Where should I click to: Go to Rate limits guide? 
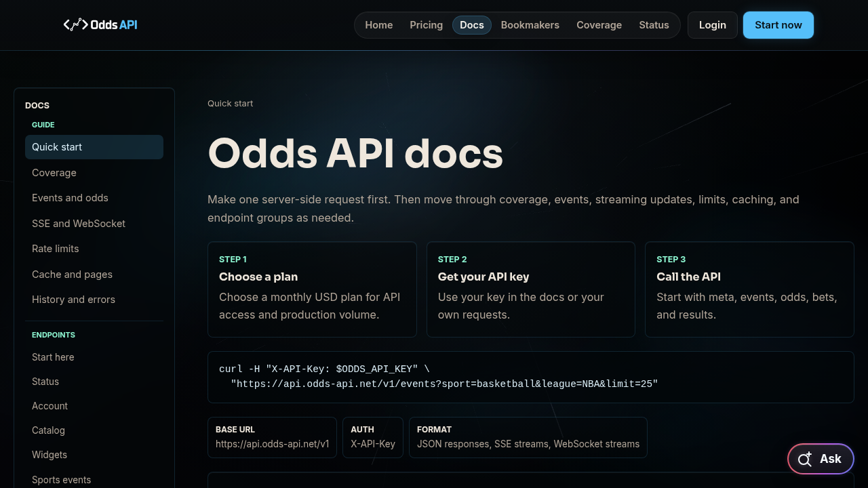94,249
